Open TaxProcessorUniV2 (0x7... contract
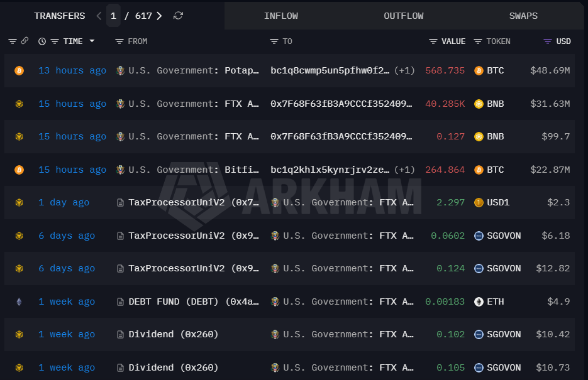Image resolution: width=588 pixels, height=380 pixels. [x=194, y=202]
